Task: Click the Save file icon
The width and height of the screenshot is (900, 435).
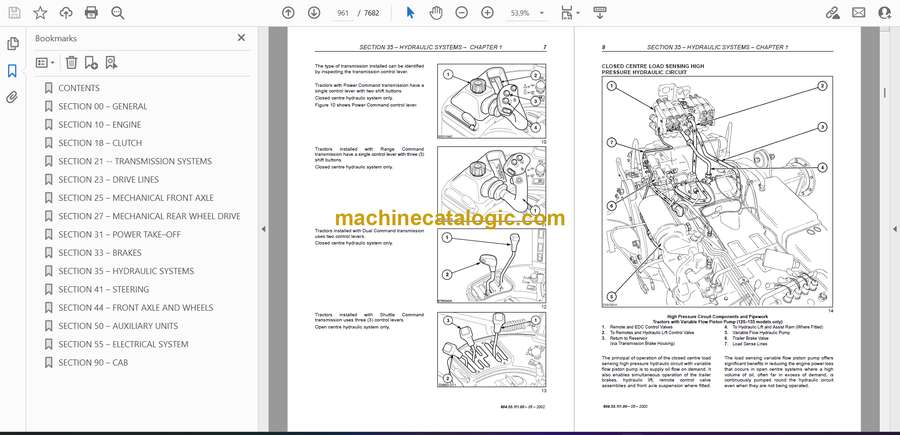Action: [14, 13]
